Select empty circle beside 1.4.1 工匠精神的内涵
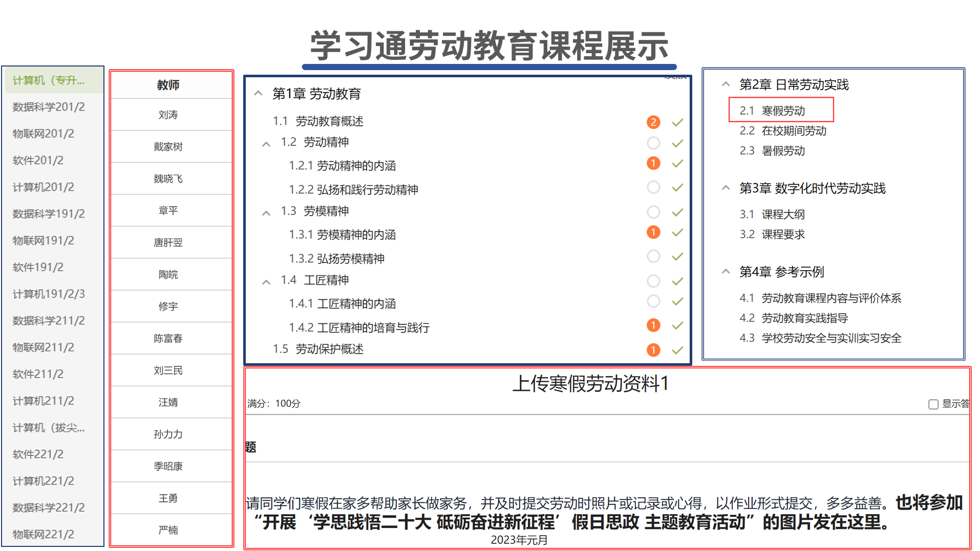Screen dimensions: 980x551 coord(653,301)
